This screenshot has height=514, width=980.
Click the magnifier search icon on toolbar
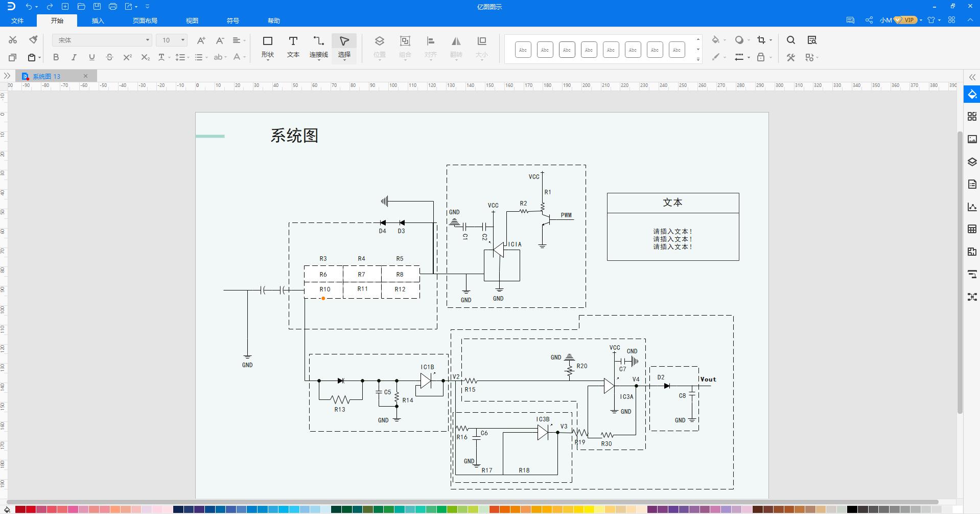(790, 39)
